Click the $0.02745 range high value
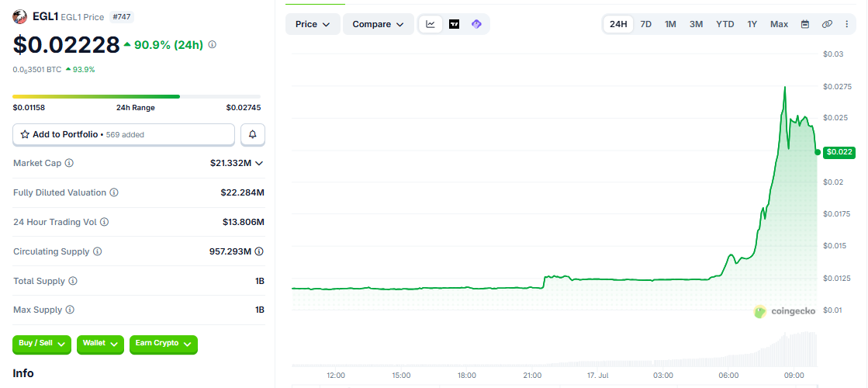868x388 pixels. (244, 107)
